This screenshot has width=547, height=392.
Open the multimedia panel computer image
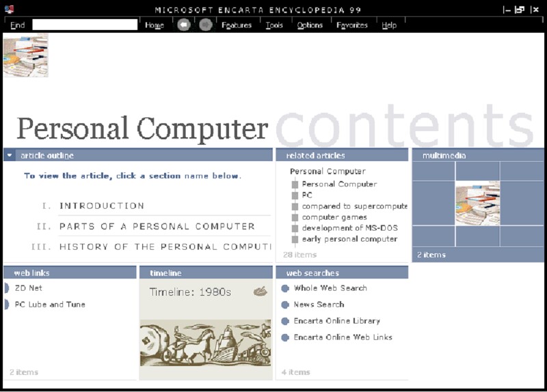[477, 203]
